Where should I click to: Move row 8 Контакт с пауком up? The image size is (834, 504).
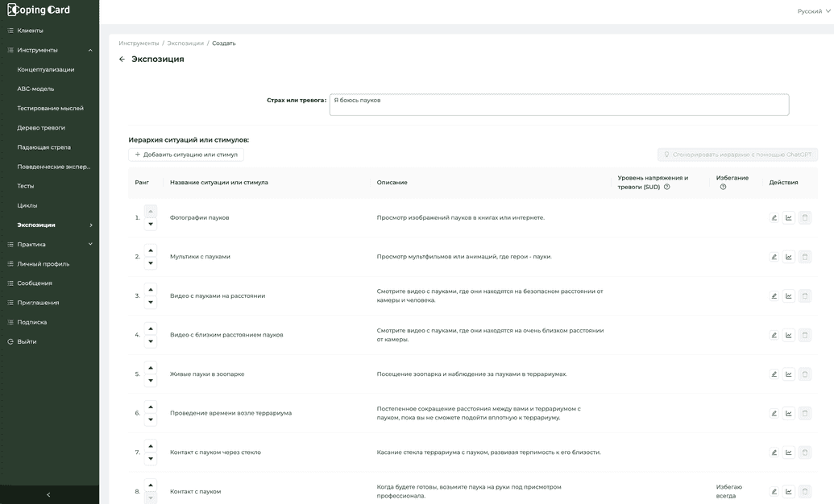coord(151,485)
